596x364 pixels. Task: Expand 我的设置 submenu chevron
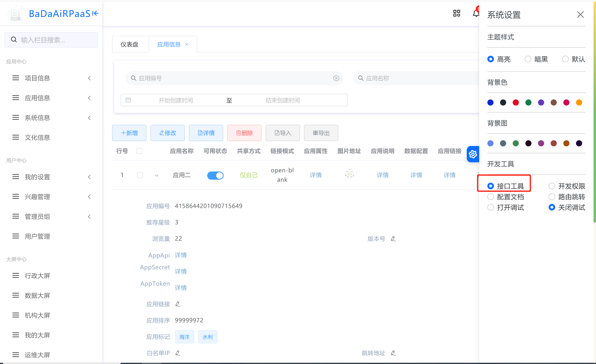89,177
